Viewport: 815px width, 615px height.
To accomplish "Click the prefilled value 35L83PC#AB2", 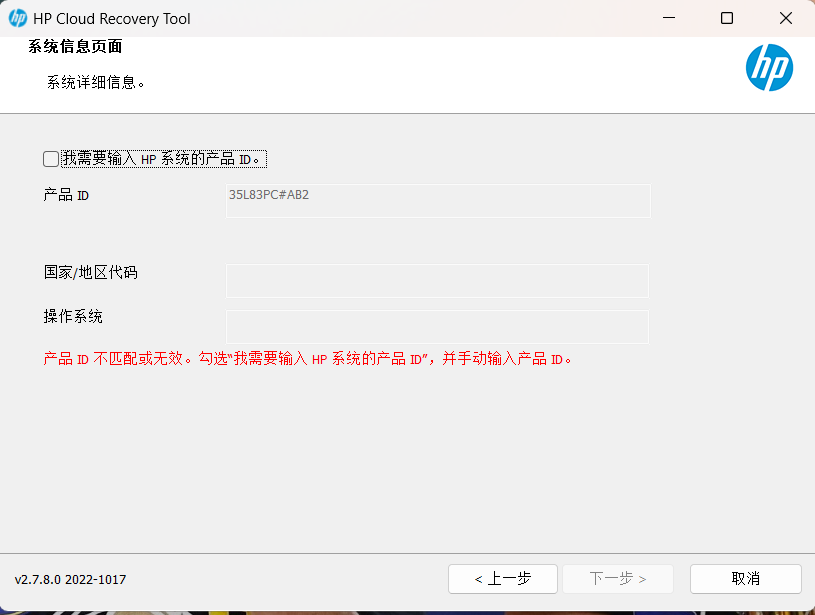I will pyautogui.click(x=268, y=195).
